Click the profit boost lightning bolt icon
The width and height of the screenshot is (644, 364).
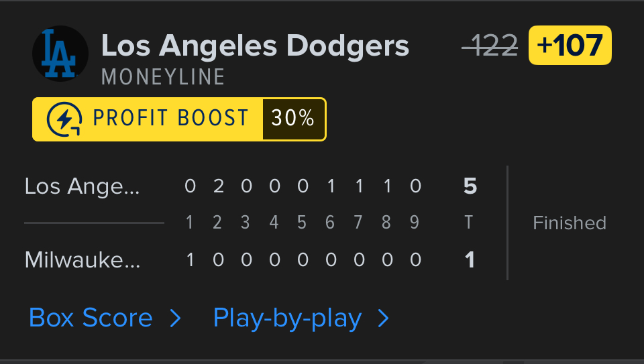tap(64, 119)
